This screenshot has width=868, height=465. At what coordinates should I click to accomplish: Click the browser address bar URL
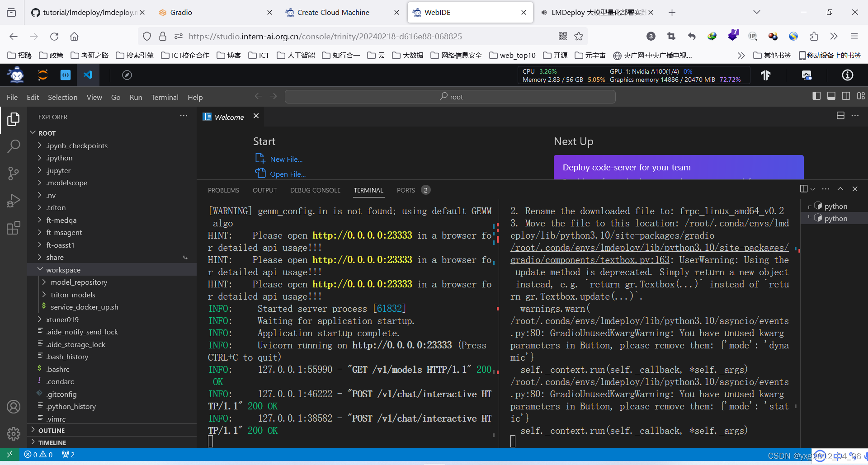click(325, 37)
